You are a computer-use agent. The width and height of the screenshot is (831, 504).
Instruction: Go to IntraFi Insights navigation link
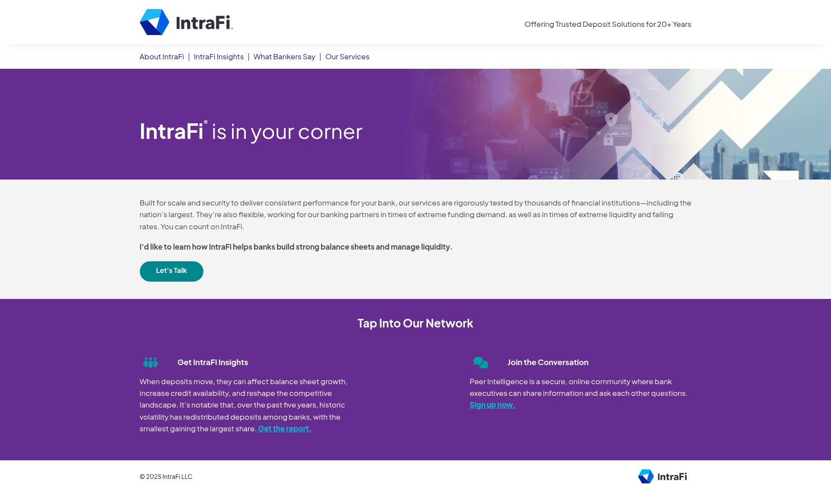coord(219,57)
